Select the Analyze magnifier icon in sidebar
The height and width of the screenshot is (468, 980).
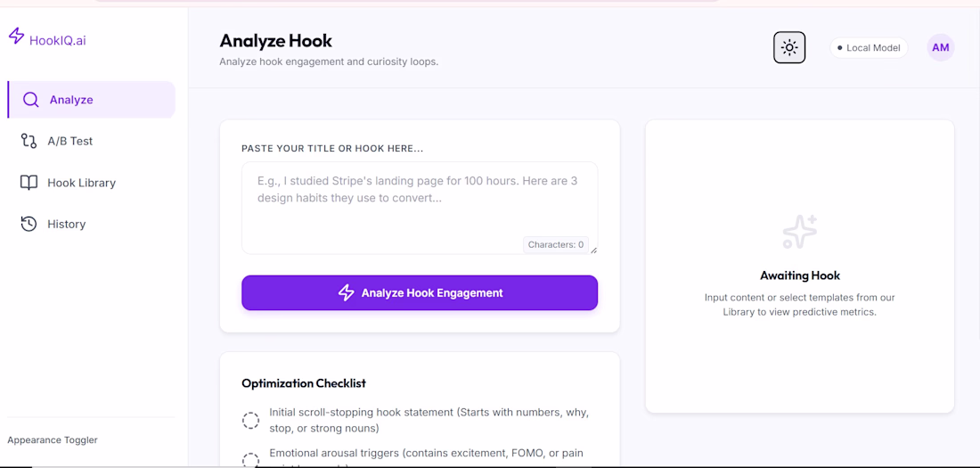pos(30,100)
